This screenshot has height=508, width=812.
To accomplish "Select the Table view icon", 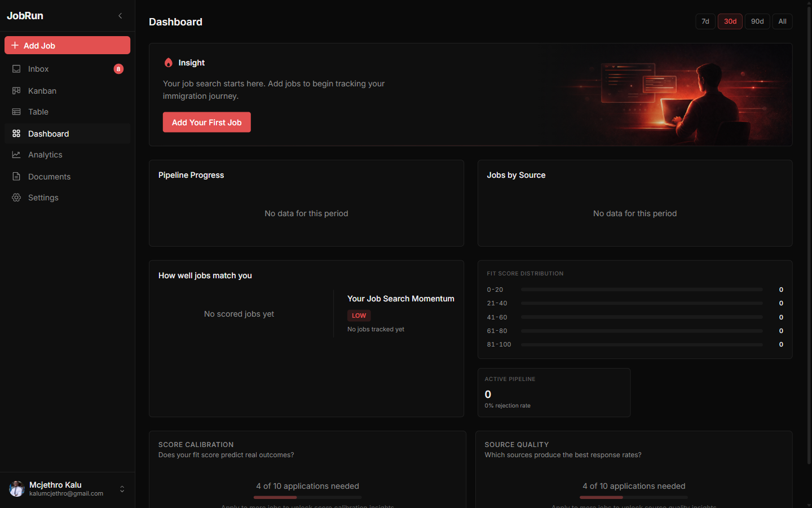I will pyautogui.click(x=16, y=112).
